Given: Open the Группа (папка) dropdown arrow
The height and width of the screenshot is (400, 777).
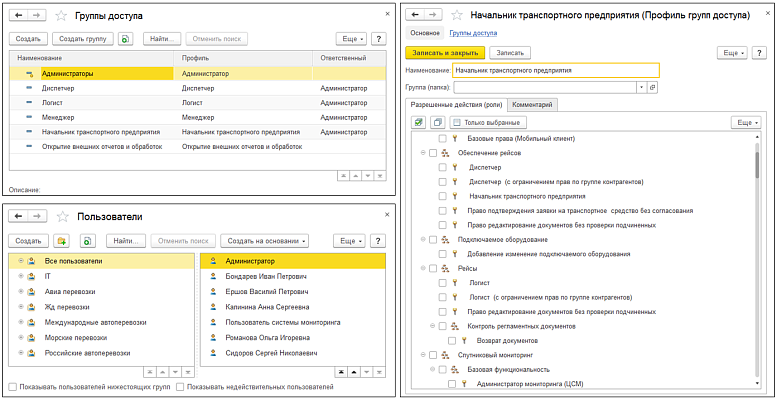Looking at the screenshot, I should [x=640, y=87].
